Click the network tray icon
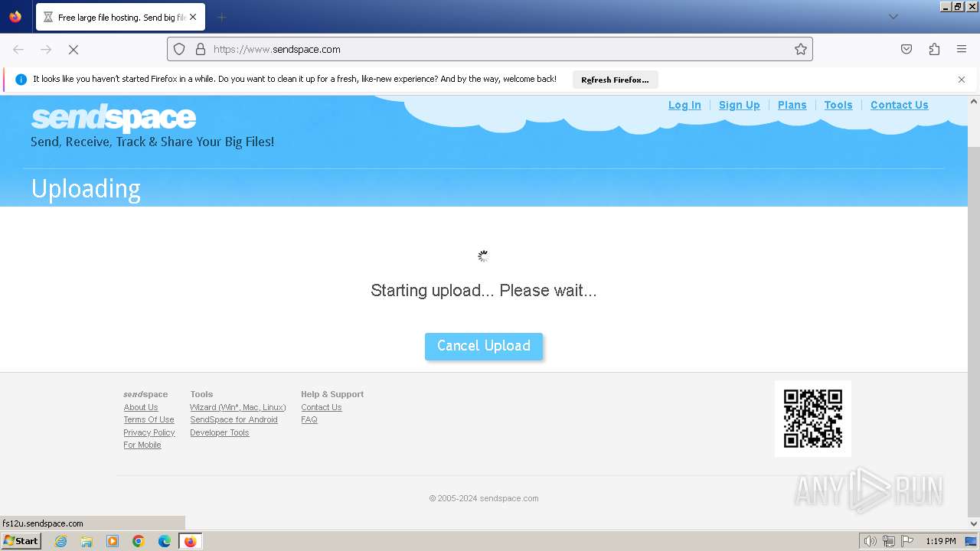Image resolution: width=980 pixels, height=551 pixels. tap(889, 541)
